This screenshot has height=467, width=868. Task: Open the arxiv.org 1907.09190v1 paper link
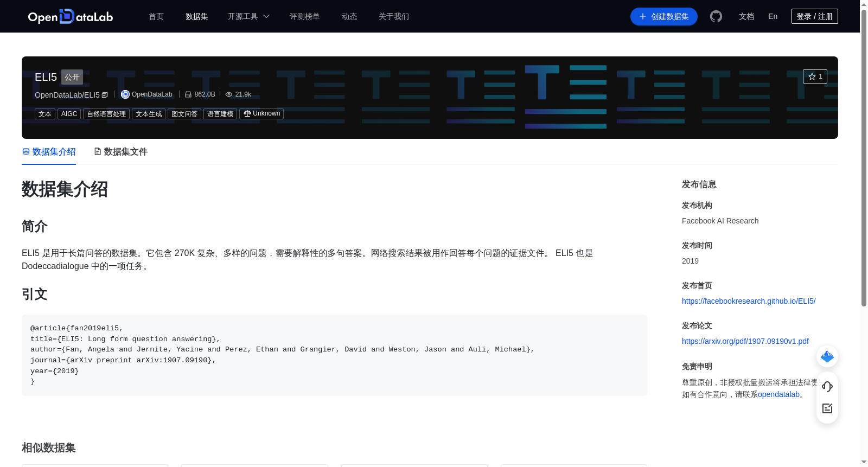pos(745,341)
